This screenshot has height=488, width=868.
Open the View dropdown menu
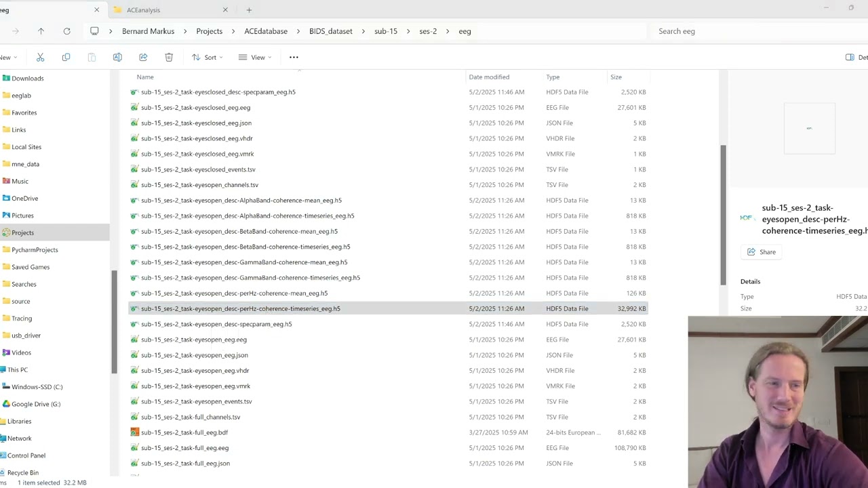(254, 58)
